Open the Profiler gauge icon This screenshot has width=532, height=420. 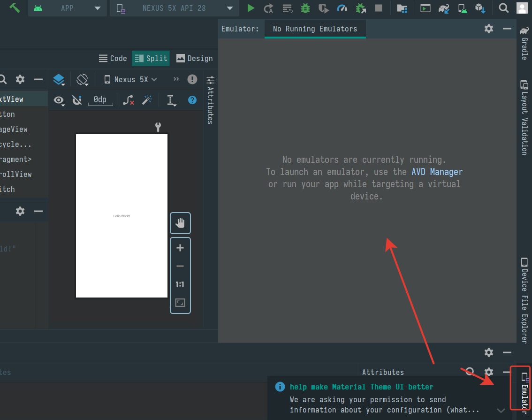pyautogui.click(x=342, y=8)
